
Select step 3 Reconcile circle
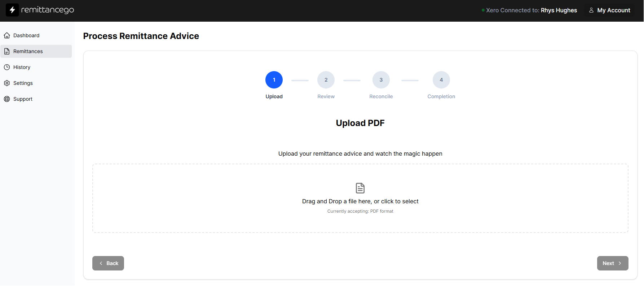coord(381,80)
